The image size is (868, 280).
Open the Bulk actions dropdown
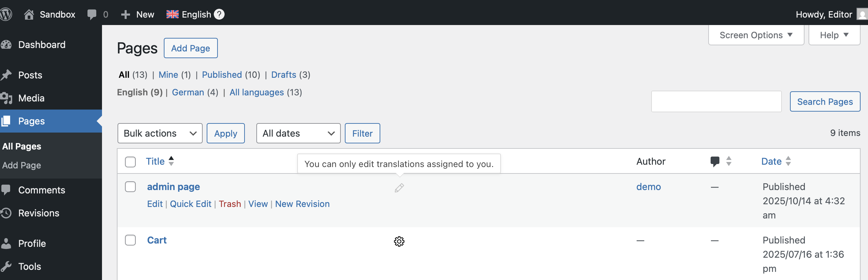[160, 133]
